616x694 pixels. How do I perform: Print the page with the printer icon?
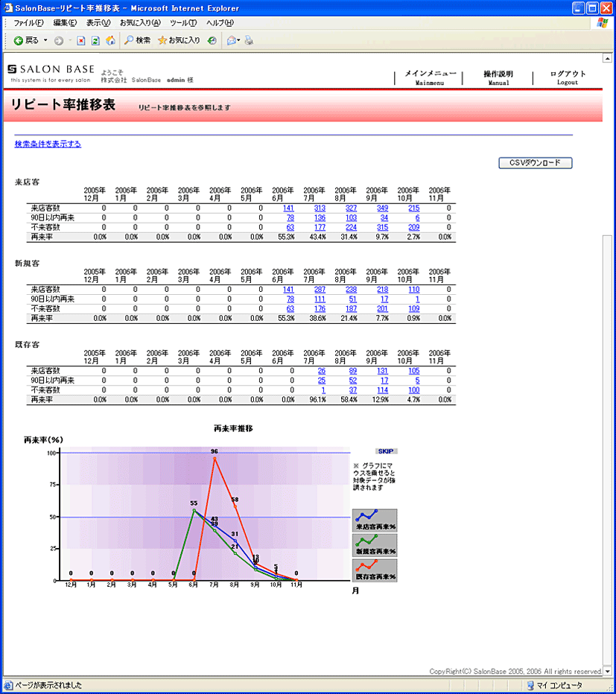pos(249,41)
